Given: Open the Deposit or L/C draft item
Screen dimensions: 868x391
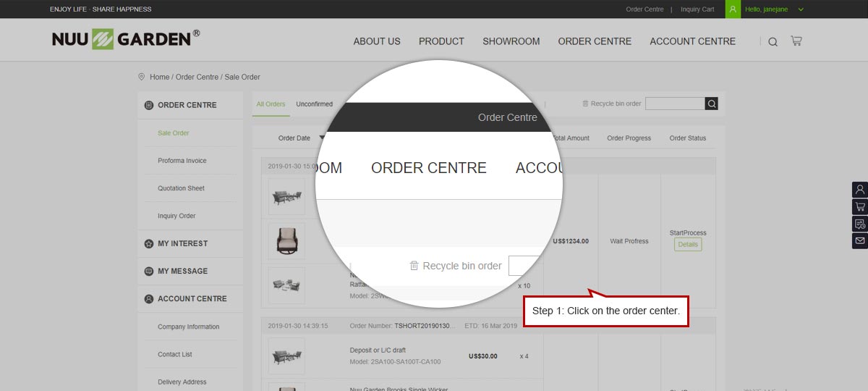Looking at the screenshot, I should pyautogui.click(x=378, y=350).
